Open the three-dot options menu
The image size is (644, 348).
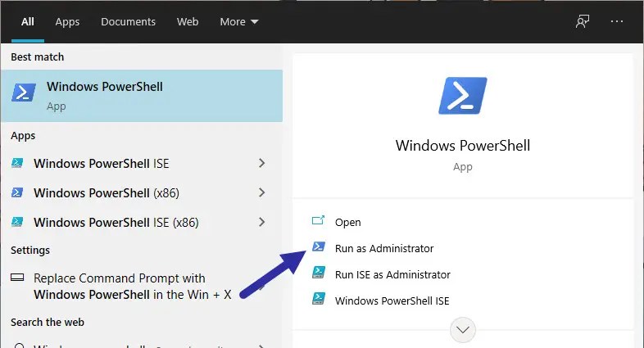point(617,21)
